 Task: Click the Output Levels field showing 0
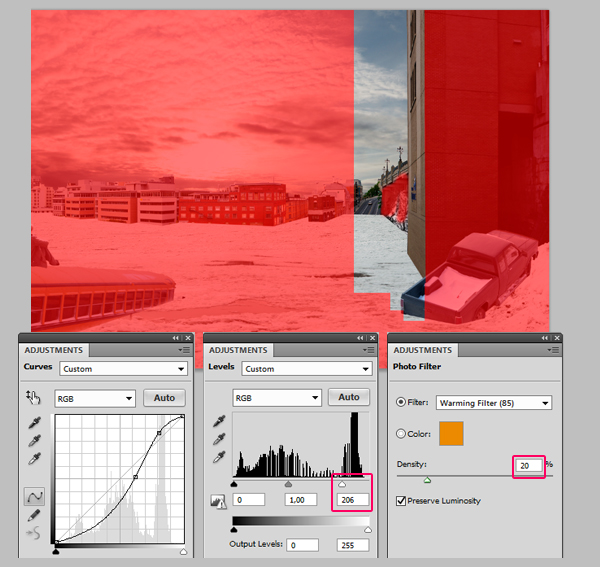(303, 545)
